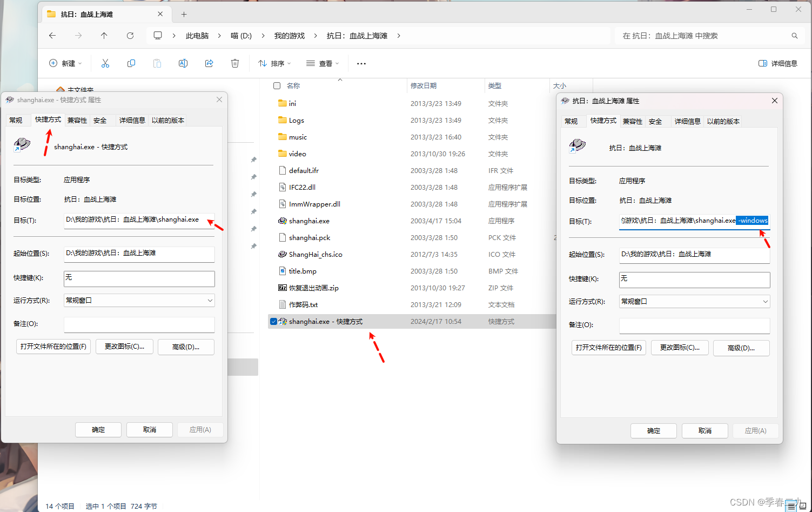
Task: Select the music folder icon
Action: coord(283,137)
